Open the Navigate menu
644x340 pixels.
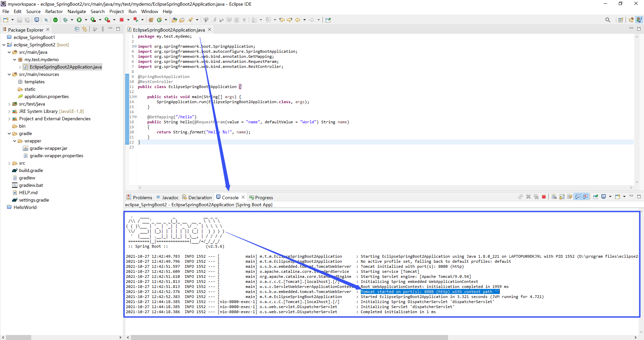[77, 11]
